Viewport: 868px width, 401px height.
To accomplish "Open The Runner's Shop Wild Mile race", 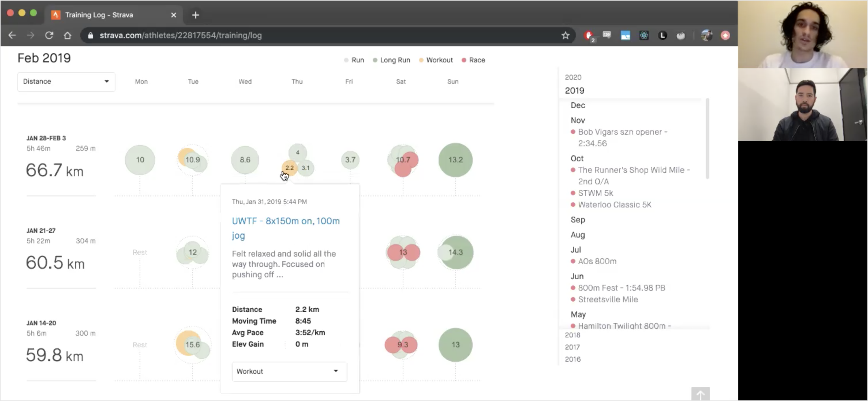I will [634, 176].
